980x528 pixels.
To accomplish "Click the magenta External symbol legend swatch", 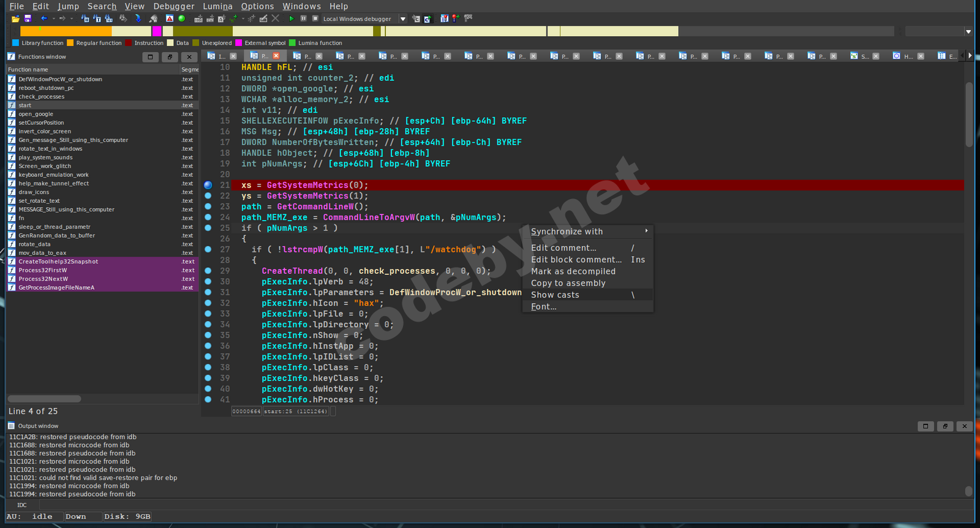I will [239, 43].
